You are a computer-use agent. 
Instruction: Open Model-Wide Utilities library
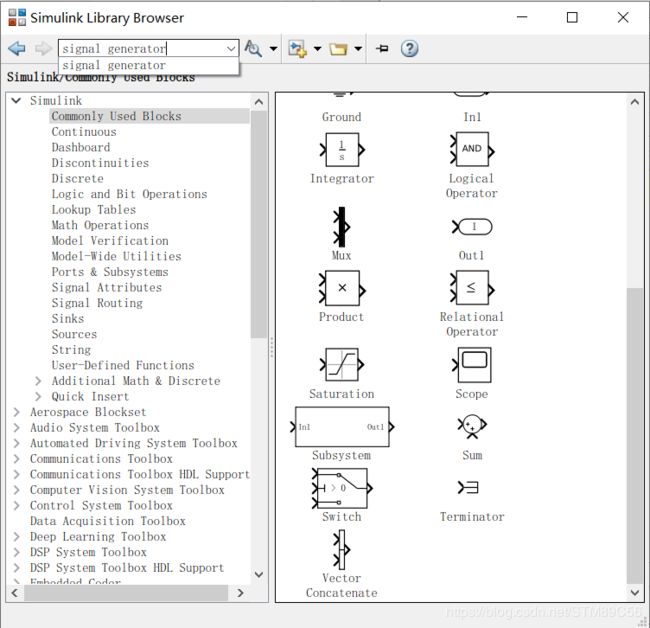point(116,256)
